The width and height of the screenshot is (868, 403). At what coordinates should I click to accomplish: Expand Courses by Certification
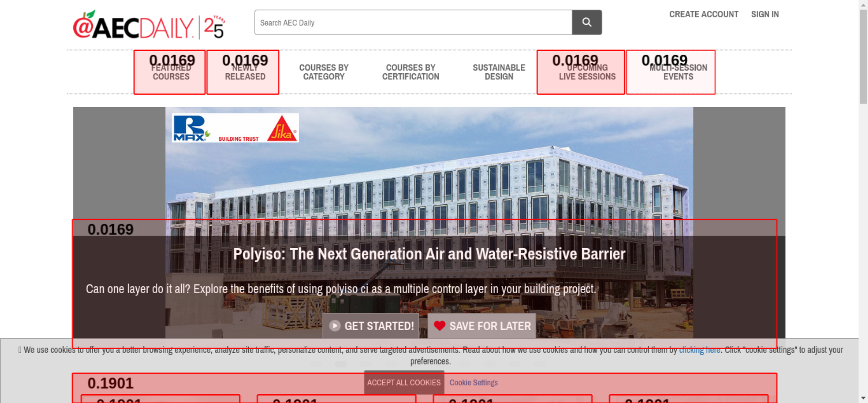point(411,72)
